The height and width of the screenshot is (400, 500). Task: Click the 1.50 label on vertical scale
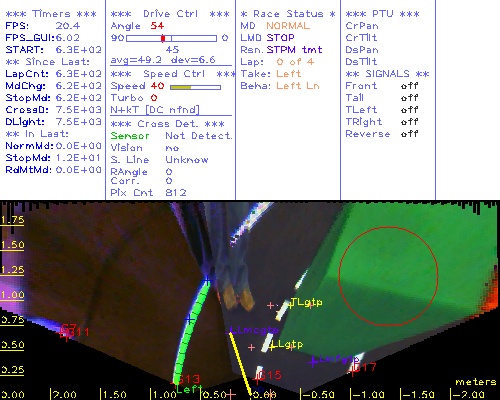[x=12, y=245]
